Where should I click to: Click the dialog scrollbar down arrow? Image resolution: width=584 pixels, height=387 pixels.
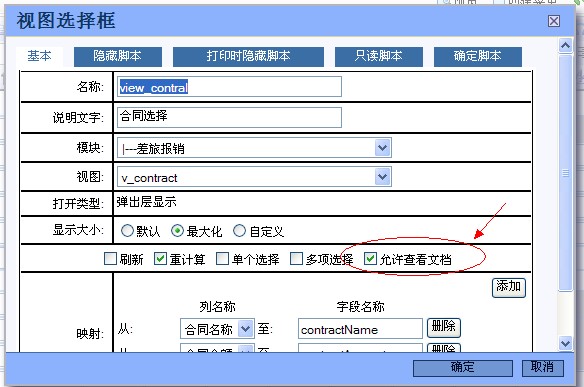(x=565, y=343)
